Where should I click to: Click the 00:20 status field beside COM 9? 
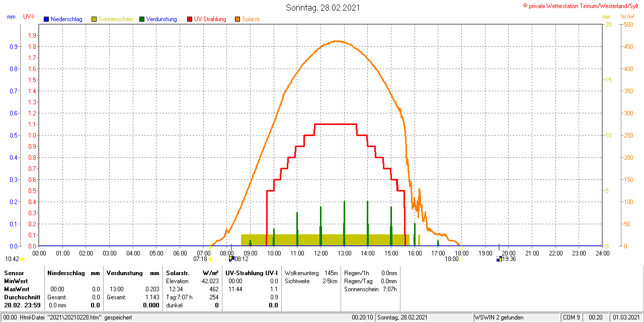click(x=596, y=317)
